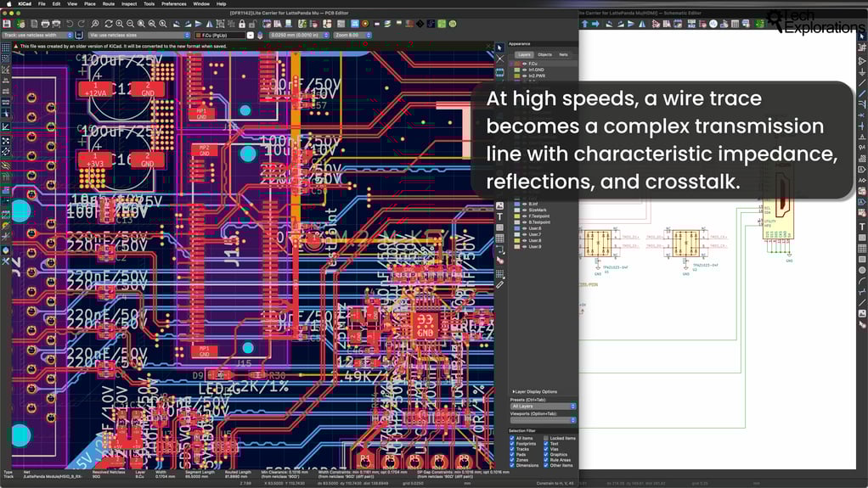Select the arrow selection tool

click(500, 48)
